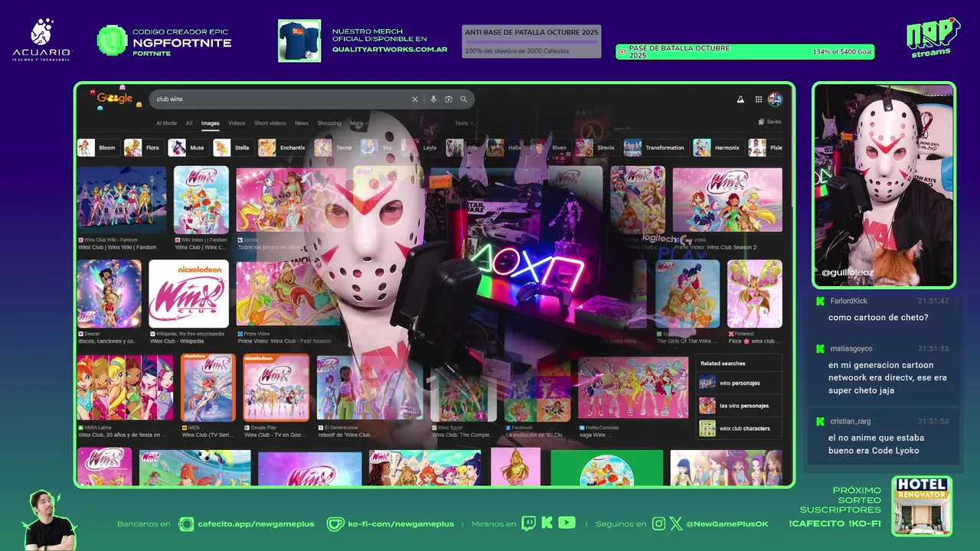Image resolution: width=980 pixels, height=551 pixels.
Task: Click Kick badge beside FarlordKick
Action: pos(820,302)
